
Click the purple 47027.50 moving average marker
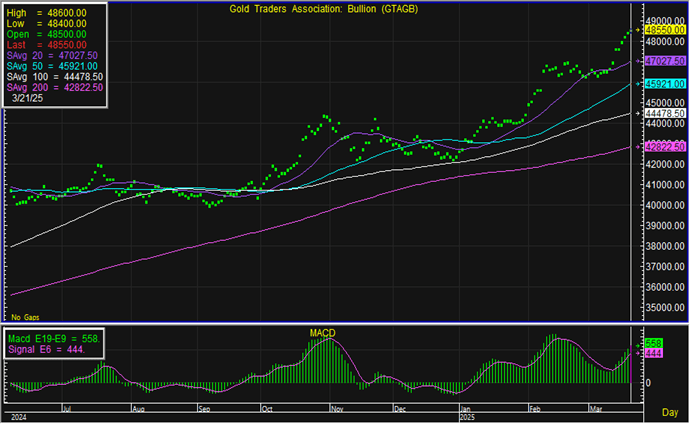pyautogui.click(x=665, y=61)
